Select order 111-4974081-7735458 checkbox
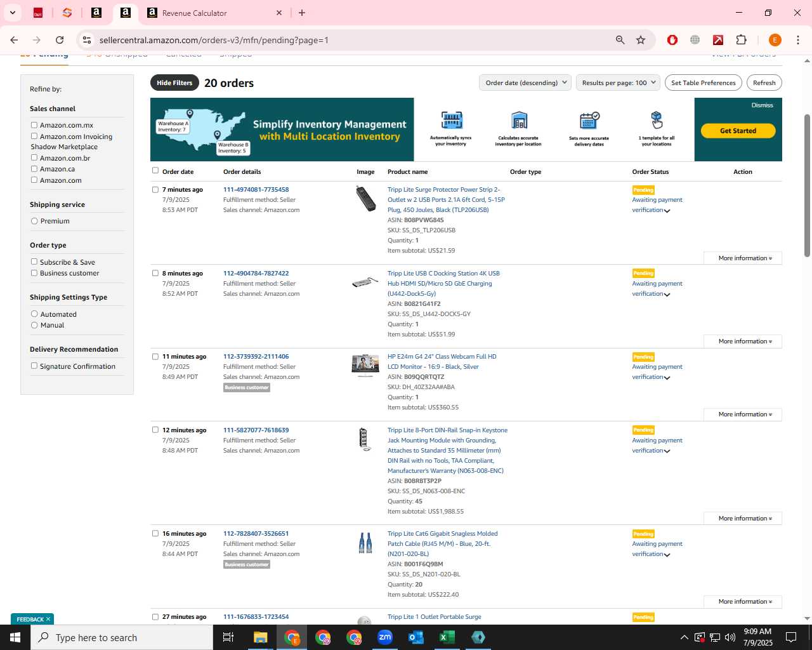Screen dimensions: 812x650 pos(155,189)
